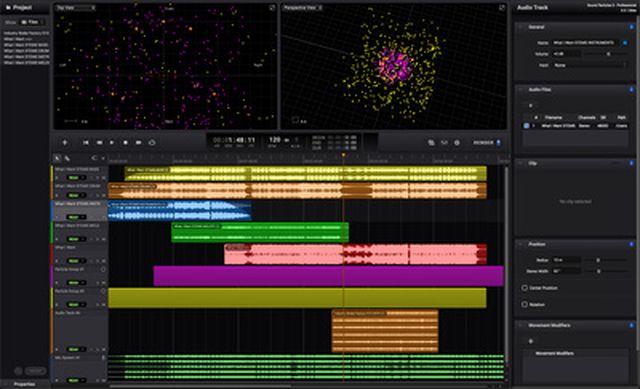Screen dimensions: 640x389
Task: Adjust the Volume slider handle
Action: (608, 54)
